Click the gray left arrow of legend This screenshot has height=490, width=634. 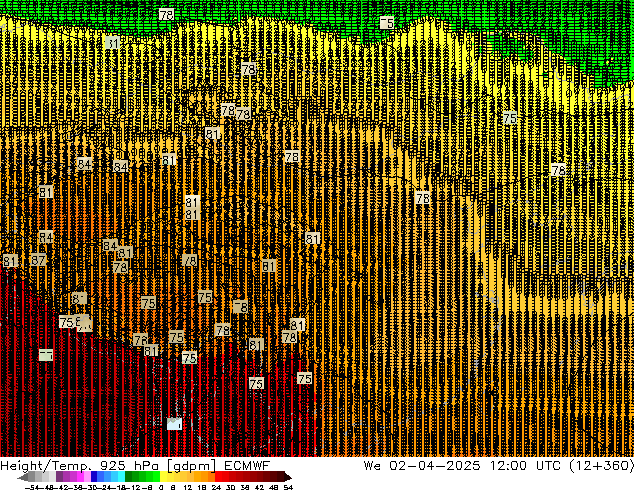pos(23,478)
